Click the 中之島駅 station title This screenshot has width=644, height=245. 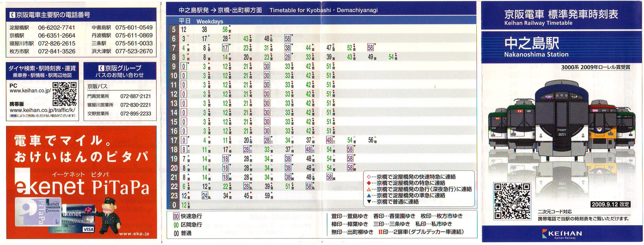pos(532,44)
